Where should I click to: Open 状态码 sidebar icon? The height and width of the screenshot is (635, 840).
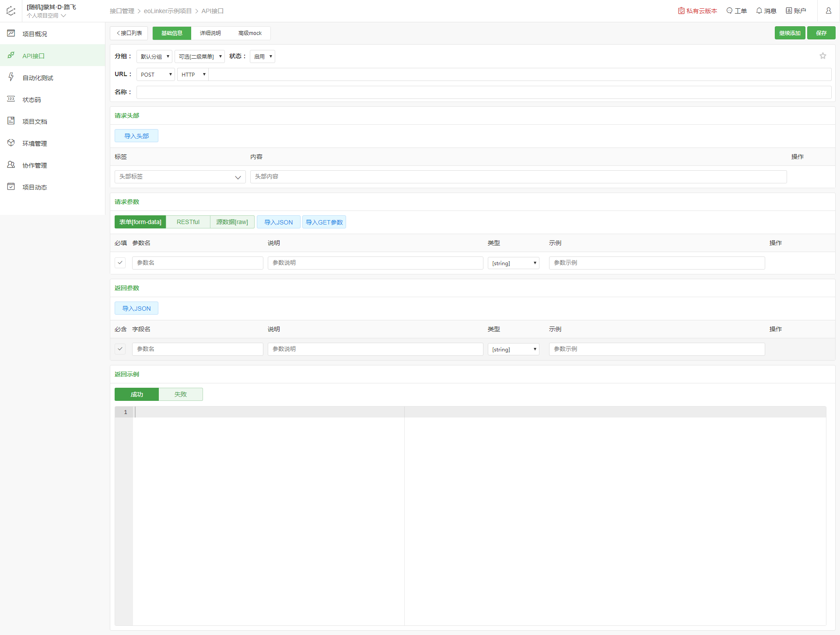pyautogui.click(x=11, y=99)
